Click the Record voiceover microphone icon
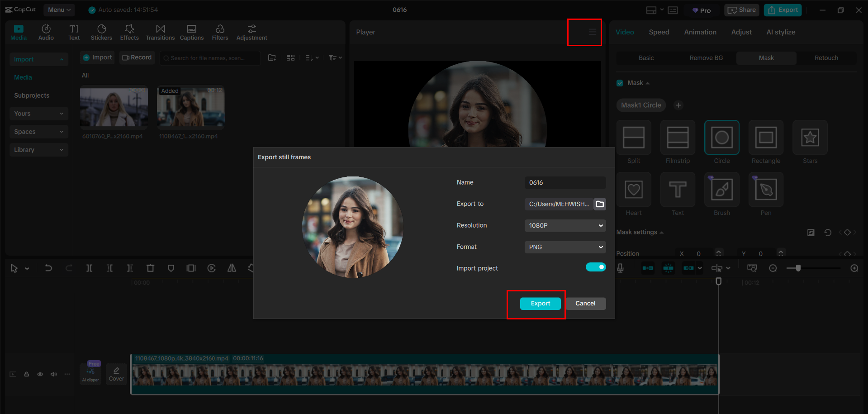 point(620,268)
